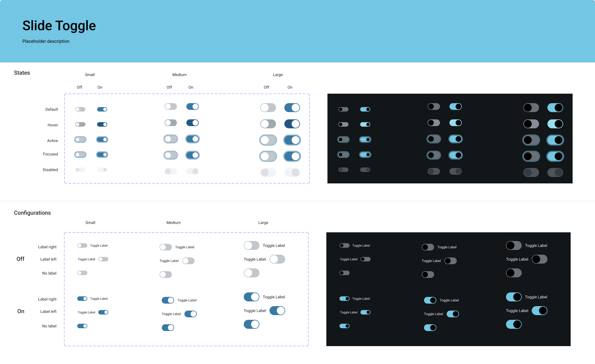Click the medium Hover Off toggle, dark theme

pyautogui.click(x=434, y=123)
